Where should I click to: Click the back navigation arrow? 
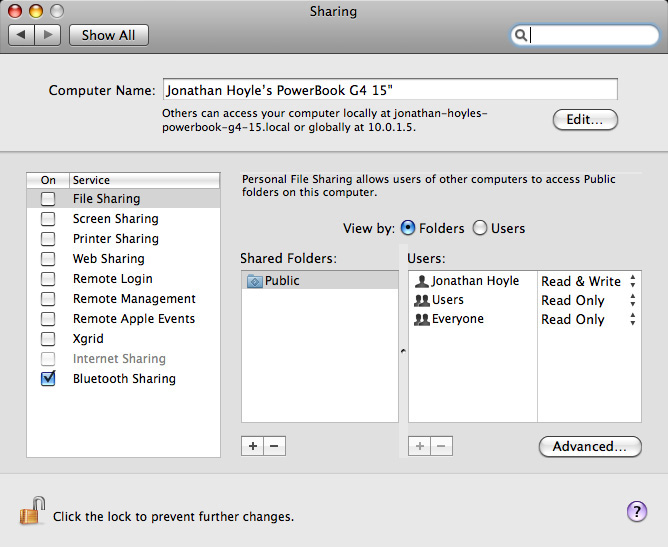click(x=21, y=35)
